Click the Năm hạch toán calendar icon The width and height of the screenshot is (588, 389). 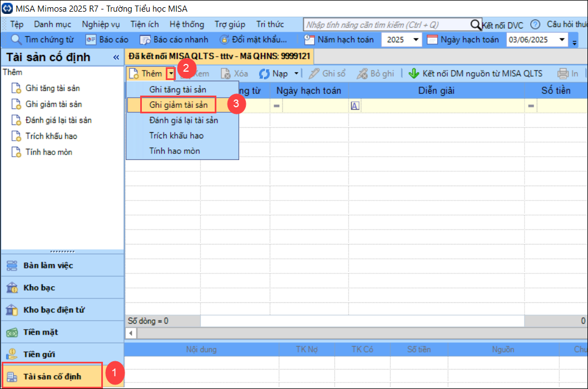[309, 39]
